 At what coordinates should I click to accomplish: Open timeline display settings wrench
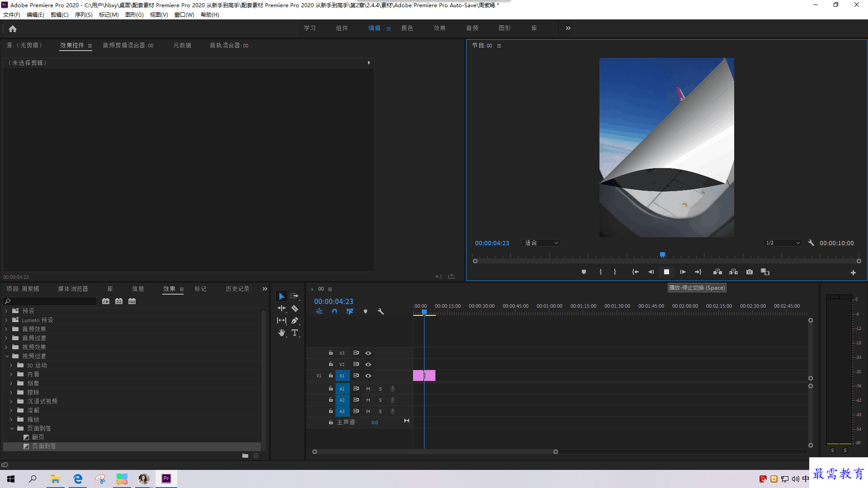tap(381, 311)
